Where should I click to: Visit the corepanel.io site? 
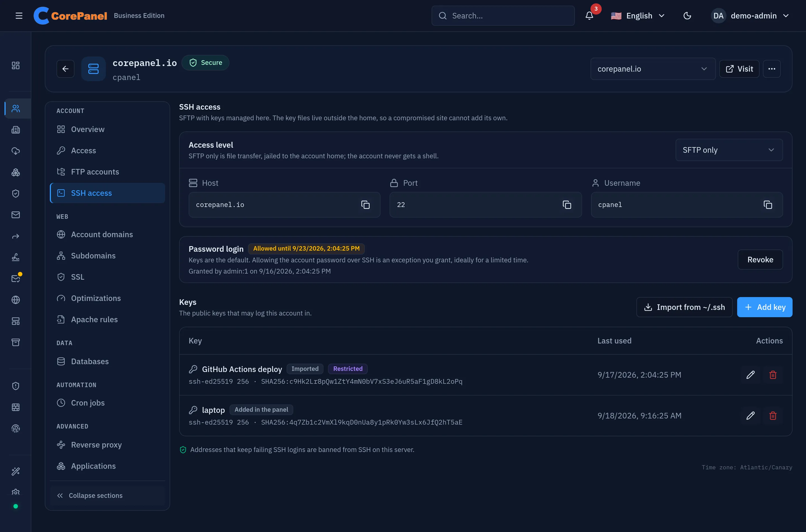[739, 69]
